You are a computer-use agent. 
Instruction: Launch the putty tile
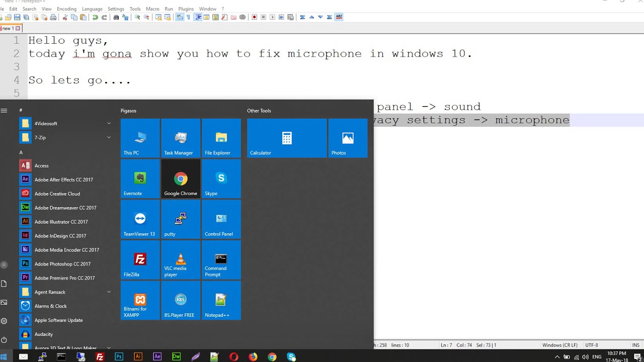point(181,219)
